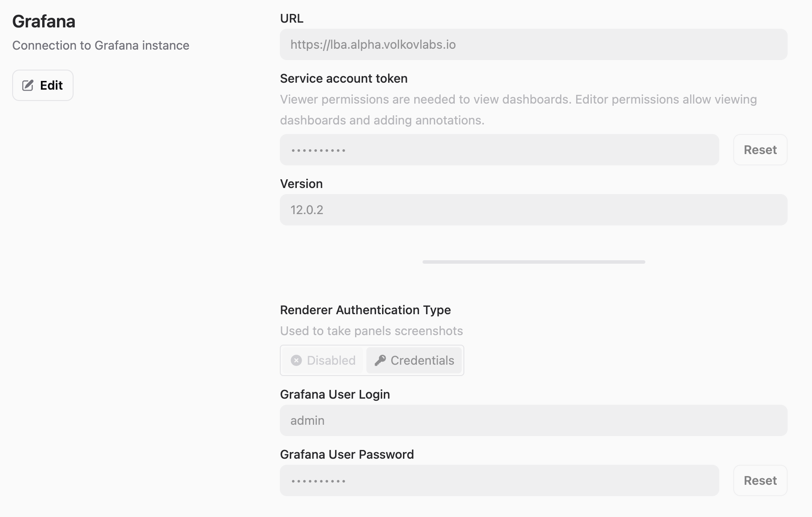
Task: Focus the Grafana User Login field
Action: pos(534,420)
